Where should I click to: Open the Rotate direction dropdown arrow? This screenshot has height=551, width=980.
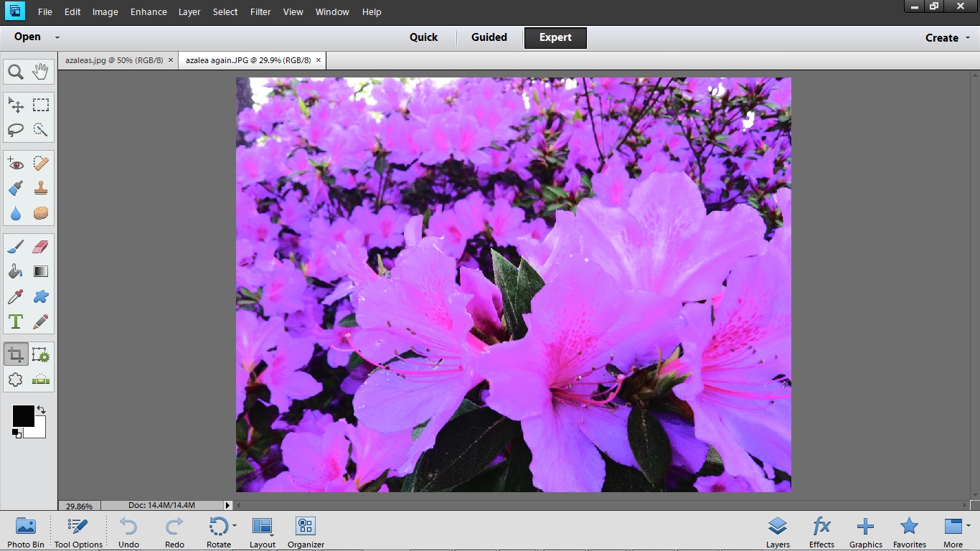pos(235,527)
